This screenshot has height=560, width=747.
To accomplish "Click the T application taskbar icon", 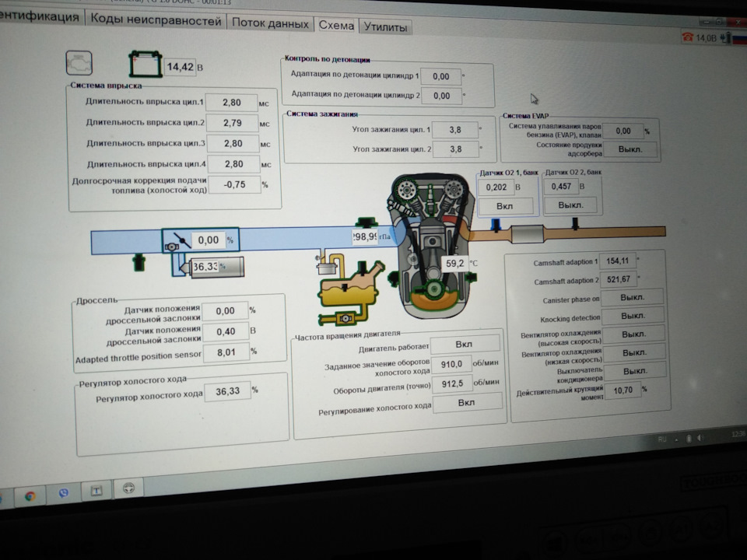I will pyautogui.click(x=96, y=491).
